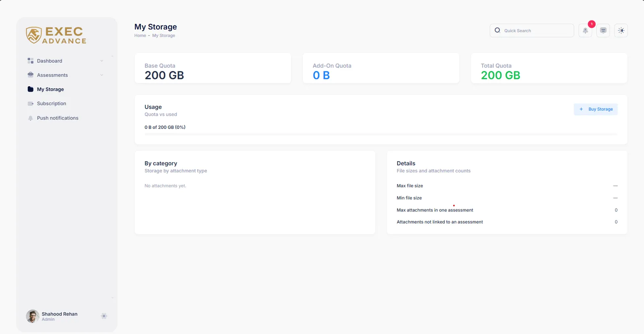Click the storage usage progress bar

[x=381, y=134]
